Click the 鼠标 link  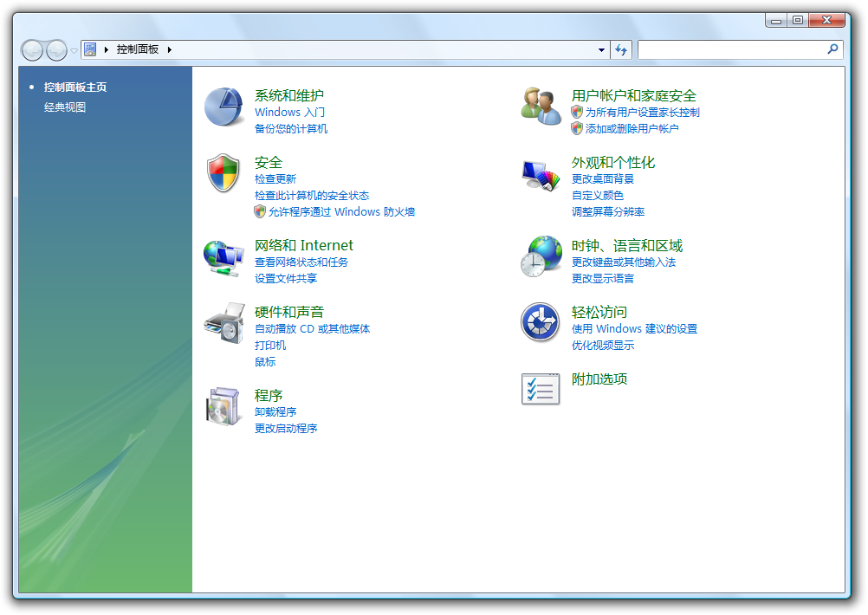coord(264,362)
